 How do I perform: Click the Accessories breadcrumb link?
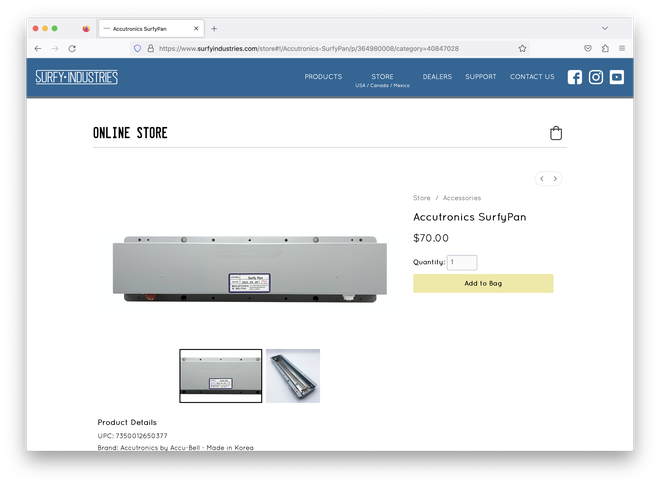pyautogui.click(x=462, y=198)
